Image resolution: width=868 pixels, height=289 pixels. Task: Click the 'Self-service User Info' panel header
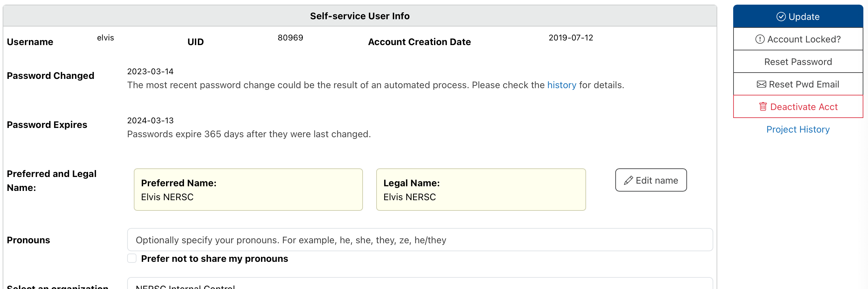pyautogui.click(x=360, y=16)
